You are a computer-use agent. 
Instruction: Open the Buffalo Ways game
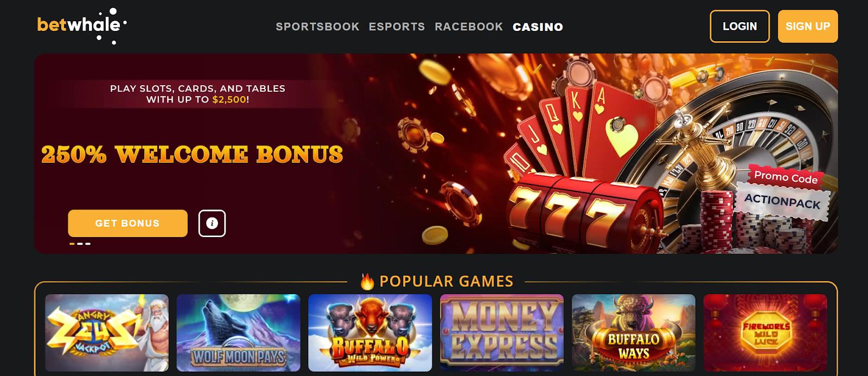click(x=634, y=333)
